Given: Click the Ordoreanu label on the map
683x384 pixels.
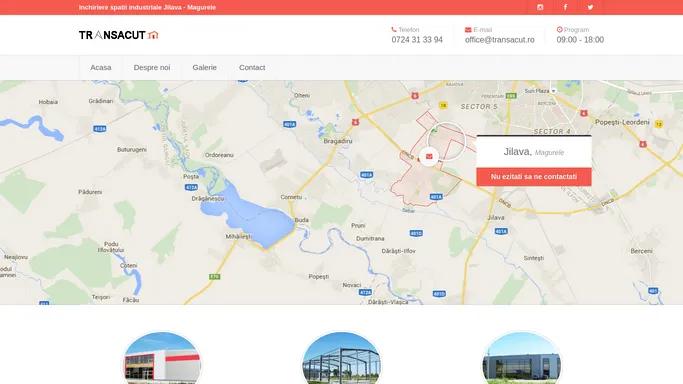Looking at the screenshot, I should (x=219, y=155).
